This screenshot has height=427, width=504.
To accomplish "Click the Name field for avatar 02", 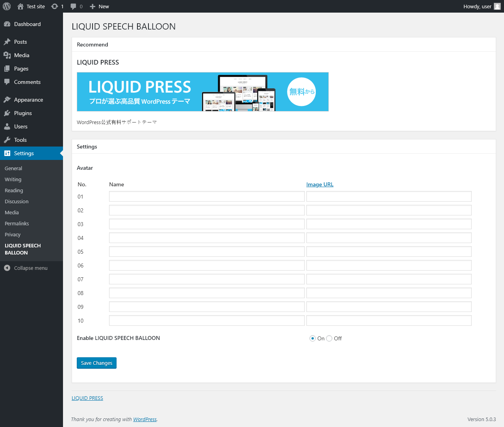I will (x=207, y=210).
